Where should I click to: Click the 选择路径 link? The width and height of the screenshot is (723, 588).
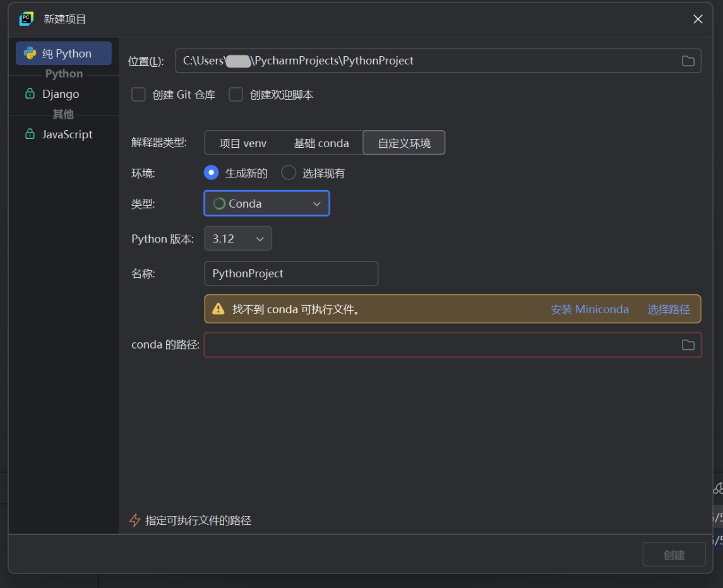click(x=669, y=309)
